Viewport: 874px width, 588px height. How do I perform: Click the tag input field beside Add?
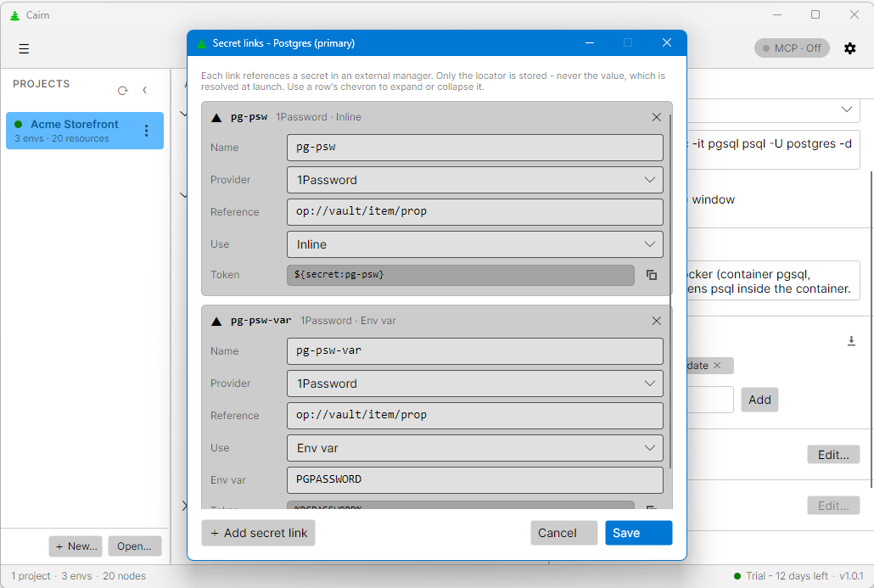(x=710, y=400)
